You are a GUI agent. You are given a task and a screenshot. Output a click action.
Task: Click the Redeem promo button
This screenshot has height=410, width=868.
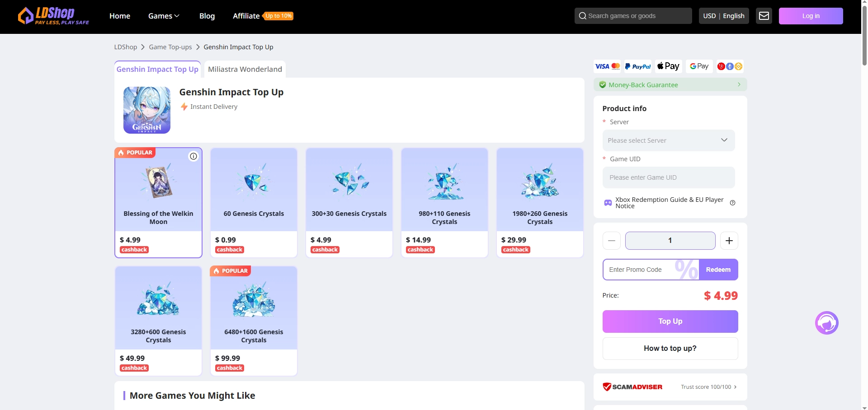718,270
